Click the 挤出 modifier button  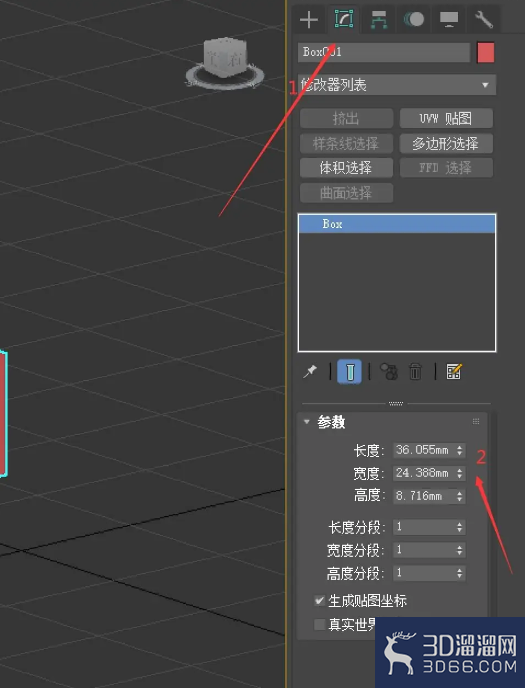pos(346,118)
